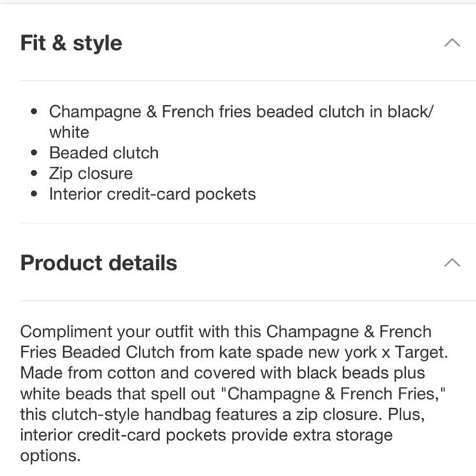This screenshot has width=476, height=476.
Task: Tap the Product details heading
Action: [x=99, y=263]
